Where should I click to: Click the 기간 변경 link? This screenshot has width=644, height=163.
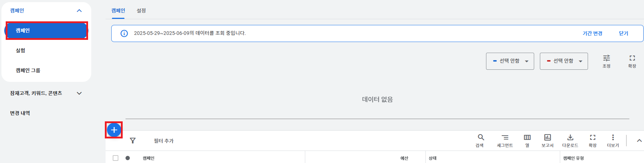tap(592, 33)
